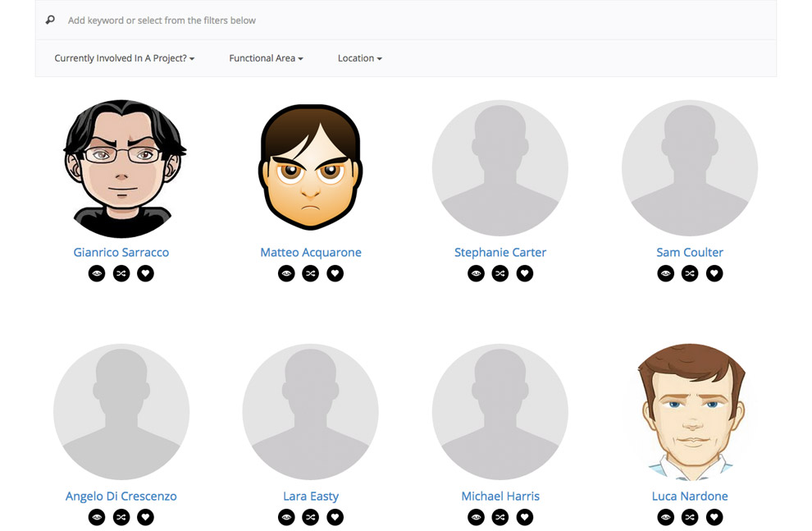This screenshot has width=812, height=531.
Task: Open Sam Coulter's name link
Action: point(690,252)
